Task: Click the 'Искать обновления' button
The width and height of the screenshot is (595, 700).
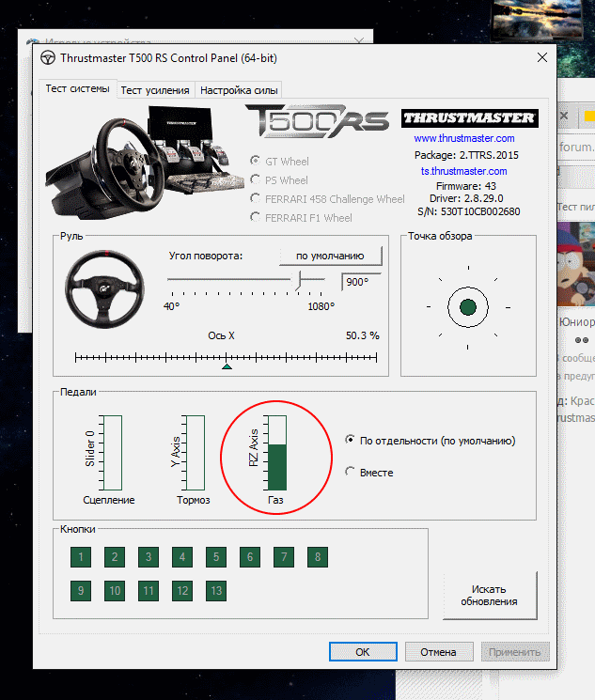Action: (489, 596)
